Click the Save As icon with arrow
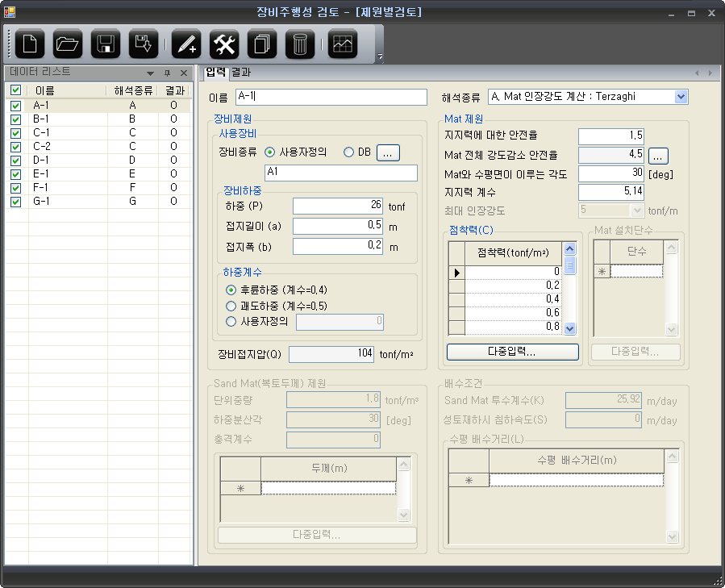The height and width of the screenshot is (588, 725). [144, 44]
